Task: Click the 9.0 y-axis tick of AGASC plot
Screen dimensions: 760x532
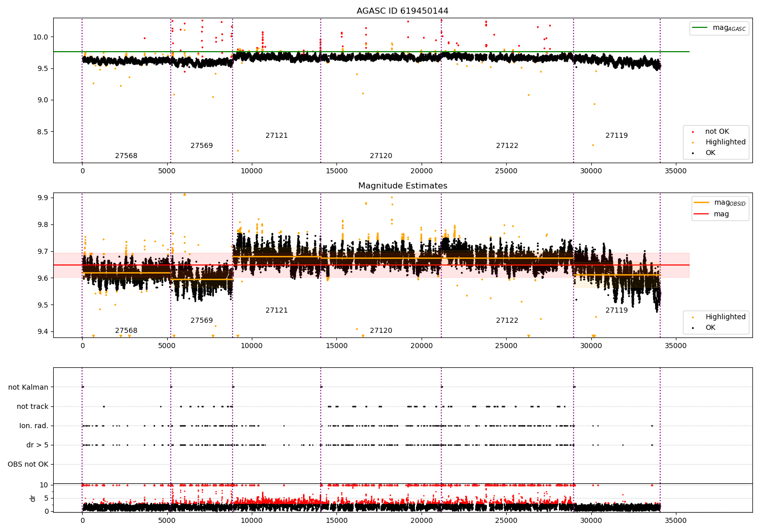Action: (x=44, y=100)
